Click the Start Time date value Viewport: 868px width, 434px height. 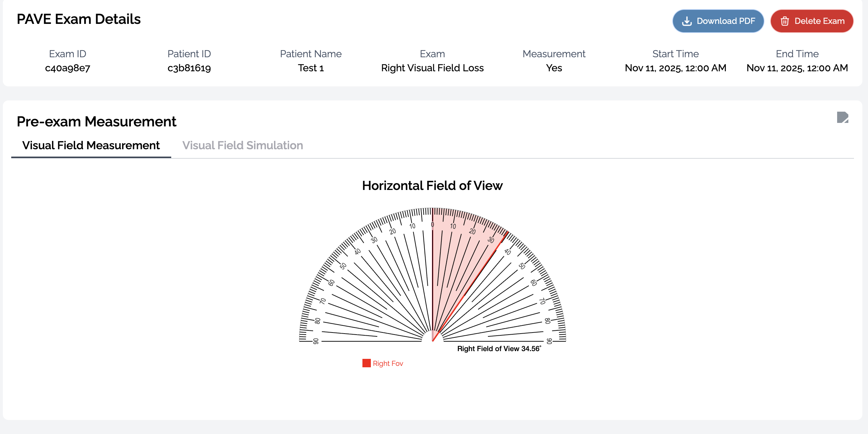click(x=675, y=68)
